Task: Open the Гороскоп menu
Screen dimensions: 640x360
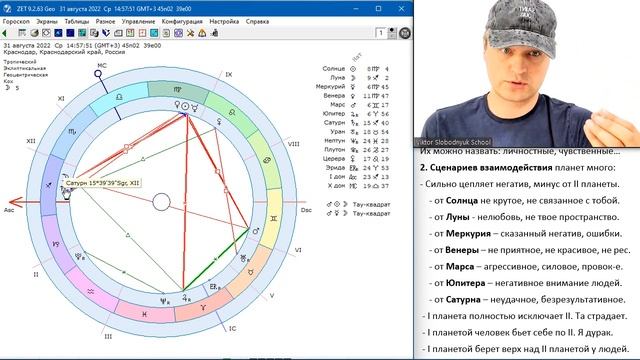Action: pyautogui.click(x=16, y=21)
